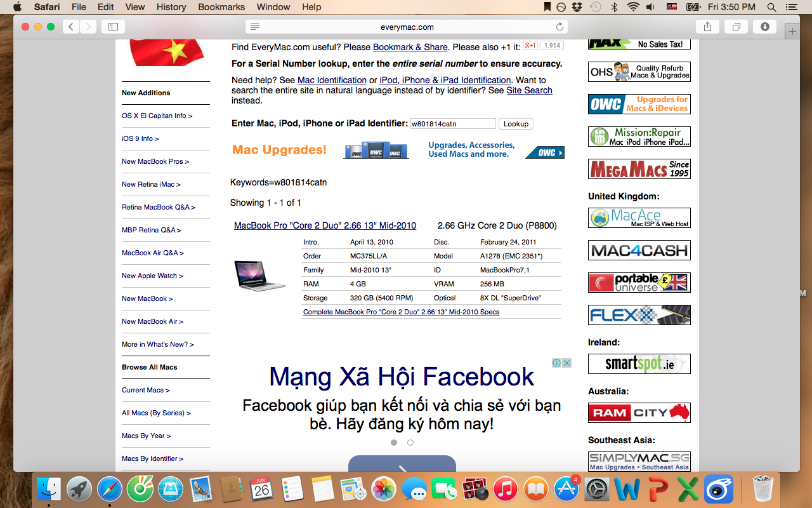Open the MacBook Pro Core 2 Duo 2.66 13" Mid-2010 link
This screenshot has height=508, width=812.
[325, 225]
